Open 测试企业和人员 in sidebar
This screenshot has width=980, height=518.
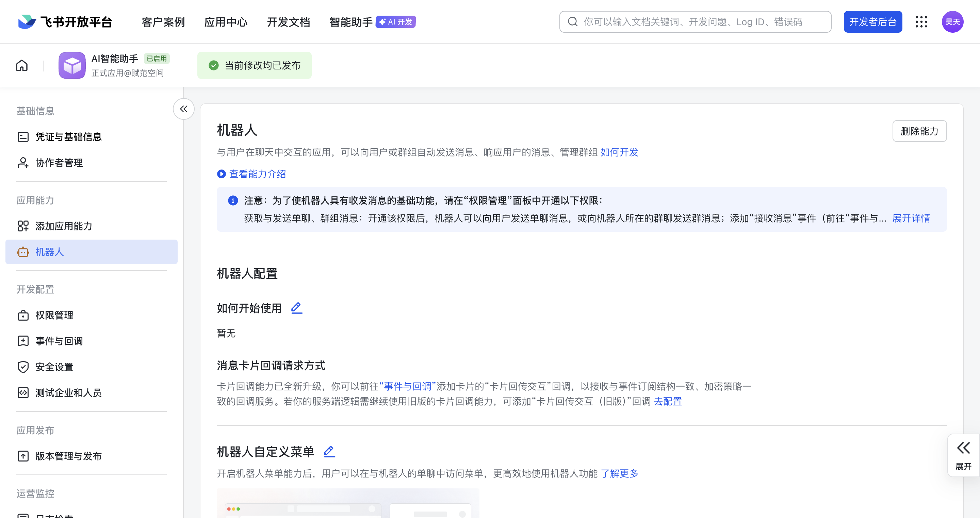tap(91, 393)
